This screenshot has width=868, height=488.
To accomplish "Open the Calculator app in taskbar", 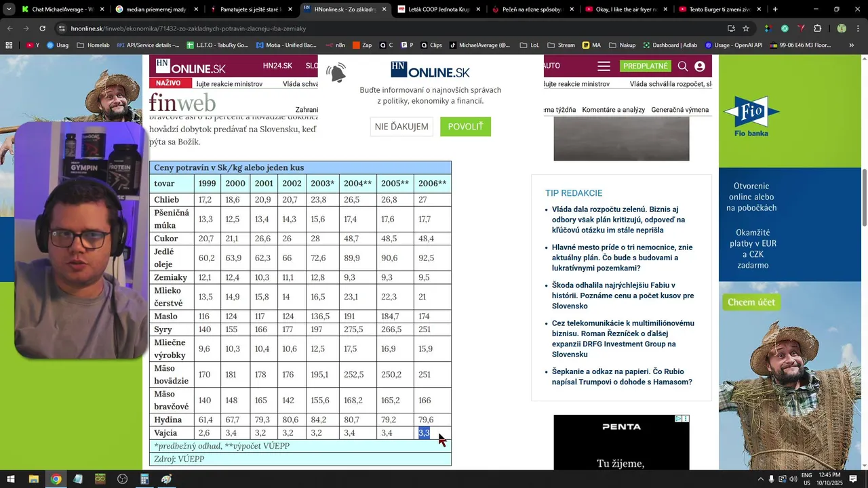I will [x=144, y=479].
